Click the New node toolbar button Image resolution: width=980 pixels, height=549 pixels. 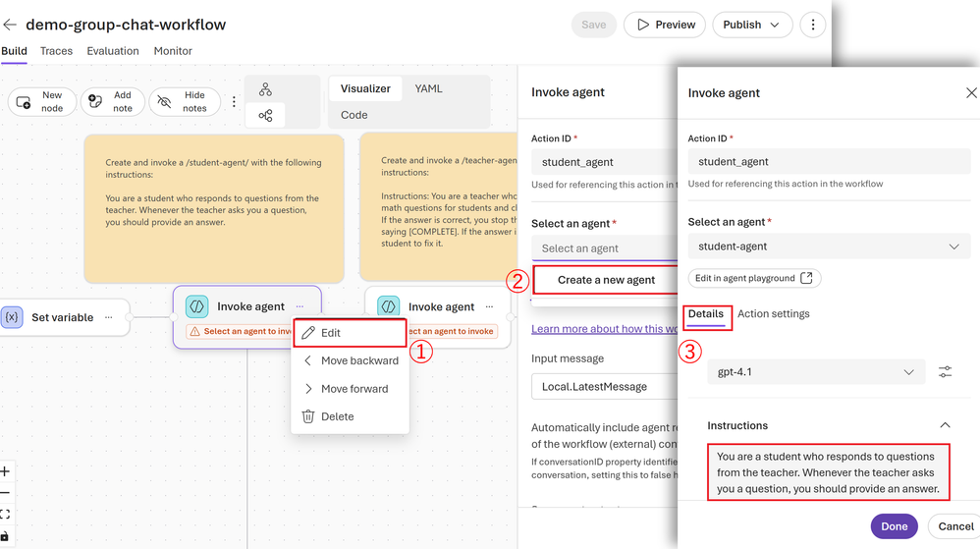(x=42, y=101)
